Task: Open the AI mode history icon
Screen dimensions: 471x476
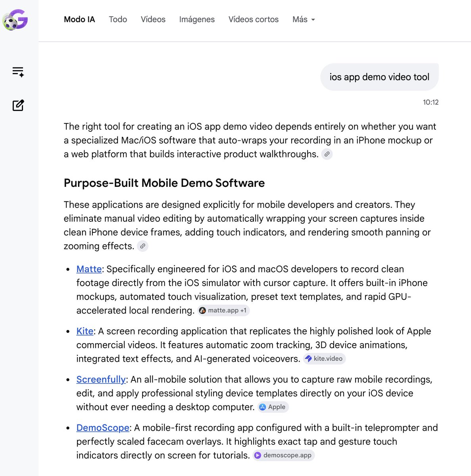Action: [x=18, y=72]
